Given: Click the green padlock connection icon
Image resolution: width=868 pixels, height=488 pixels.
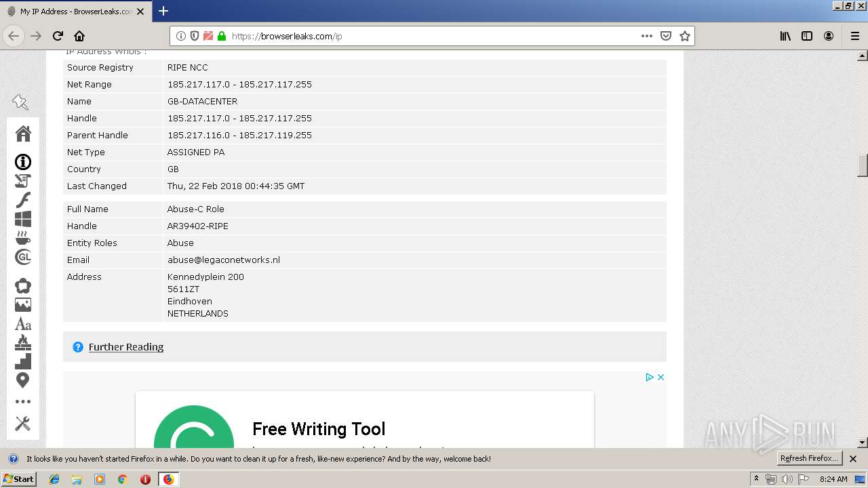Looking at the screenshot, I should 222,36.
